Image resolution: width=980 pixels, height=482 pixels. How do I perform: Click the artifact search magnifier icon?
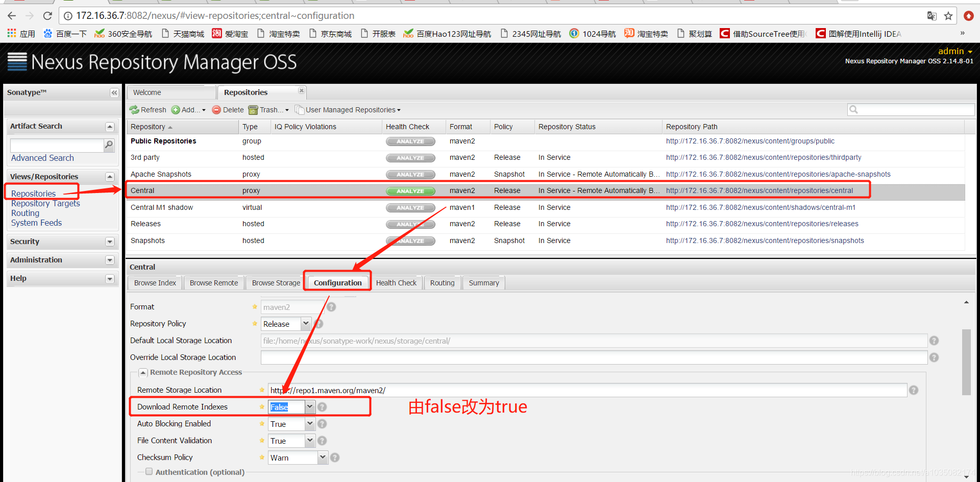109,145
